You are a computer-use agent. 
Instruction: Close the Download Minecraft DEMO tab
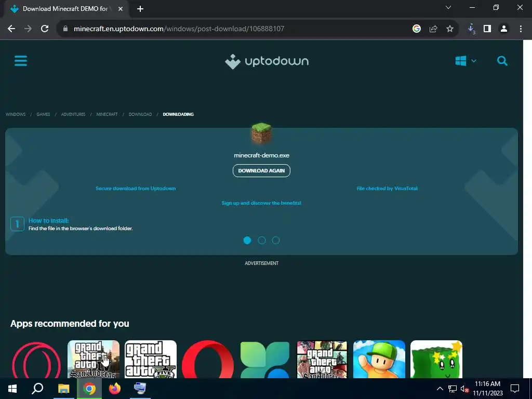(x=121, y=9)
